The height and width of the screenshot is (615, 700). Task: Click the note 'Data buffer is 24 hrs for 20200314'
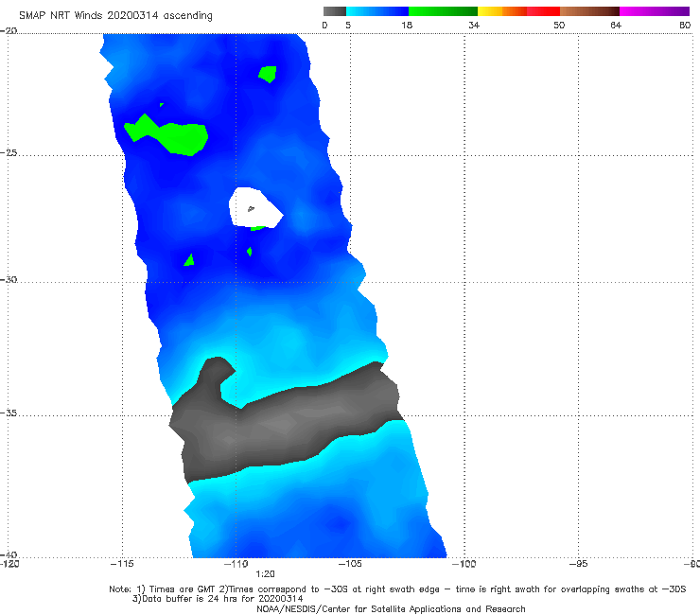click(x=218, y=599)
